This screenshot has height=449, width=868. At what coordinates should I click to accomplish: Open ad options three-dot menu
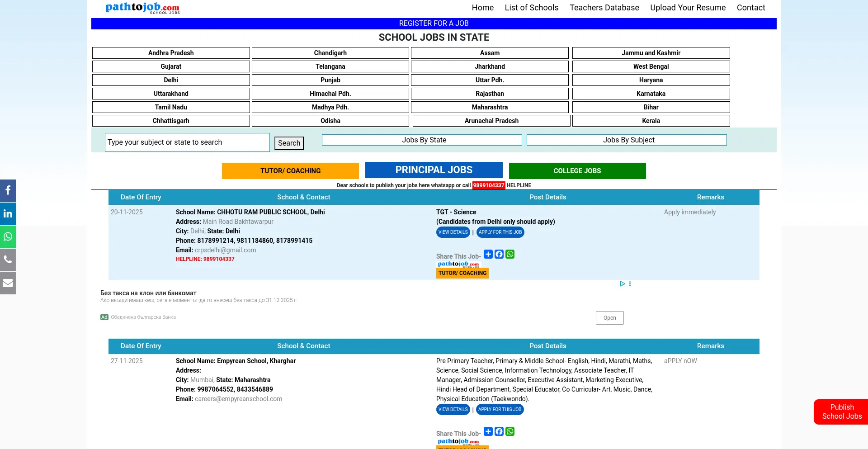point(630,284)
